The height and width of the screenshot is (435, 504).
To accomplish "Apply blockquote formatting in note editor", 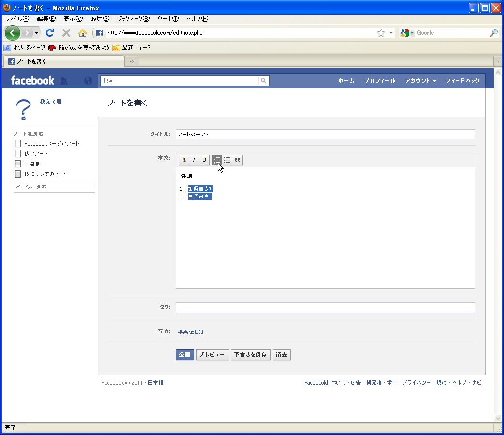I will pyautogui.click(x=237, y=160).
